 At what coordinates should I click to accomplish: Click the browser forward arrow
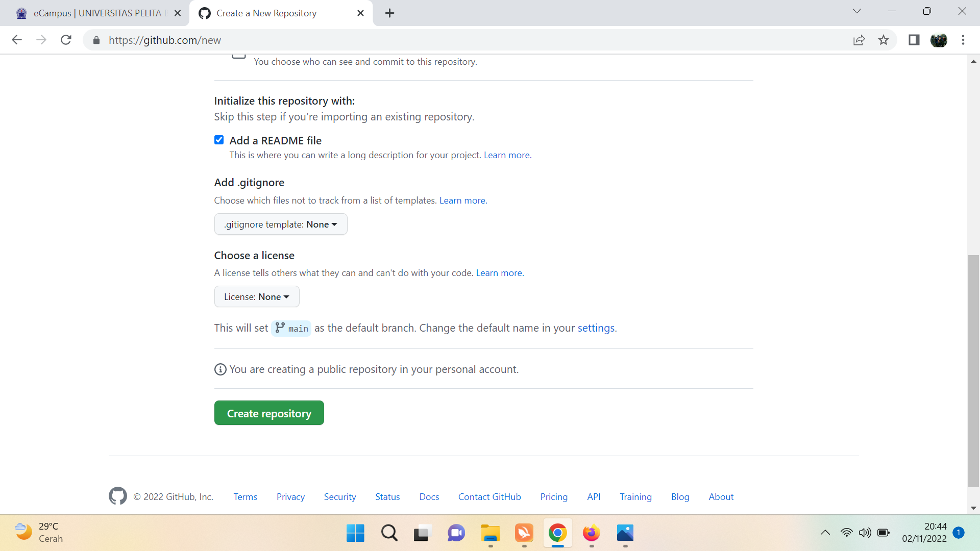[x=41, y=40]
